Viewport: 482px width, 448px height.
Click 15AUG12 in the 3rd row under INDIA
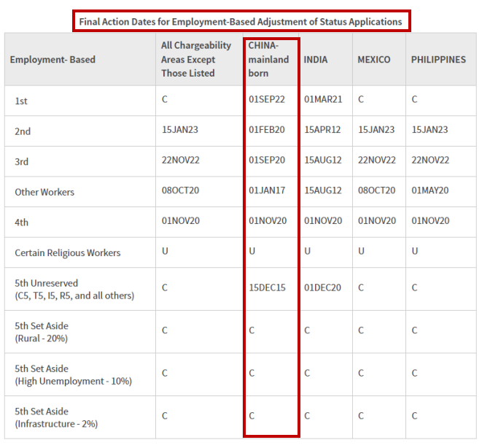click(x=323, y=160)
